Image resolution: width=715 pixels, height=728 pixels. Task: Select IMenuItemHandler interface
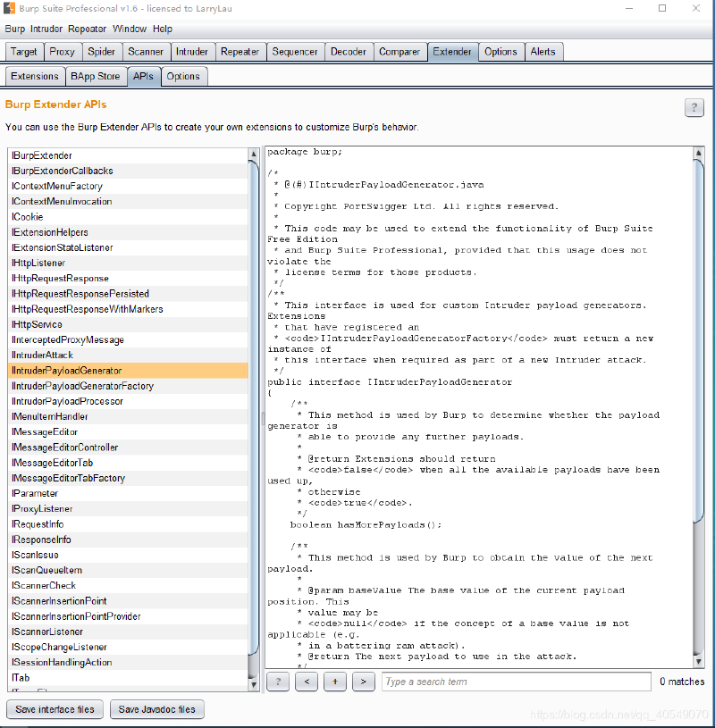pos(128,416)
